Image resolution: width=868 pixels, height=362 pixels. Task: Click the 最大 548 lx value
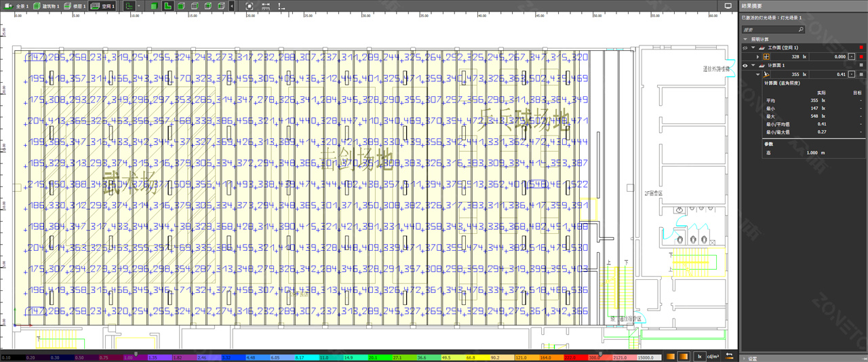pos(818,116)
